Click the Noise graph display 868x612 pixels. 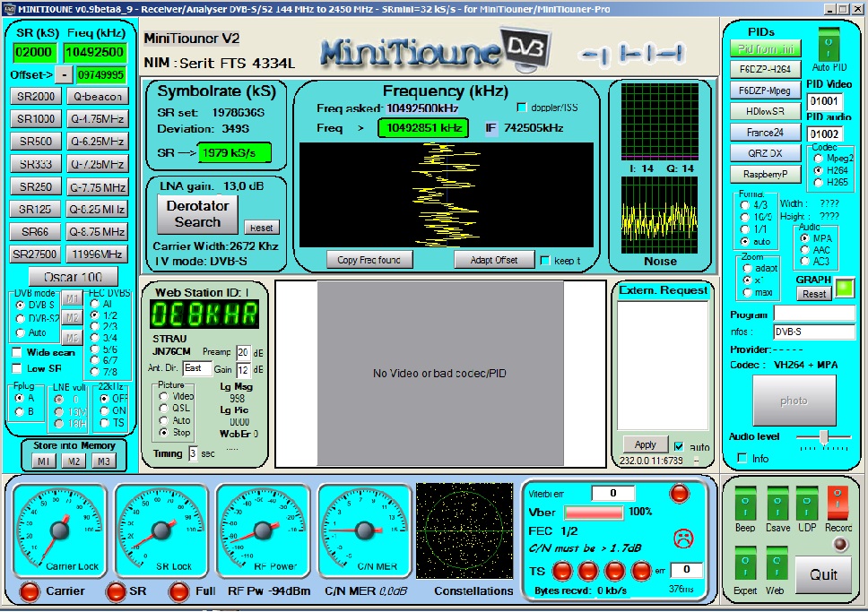click(x=659, y=215)
